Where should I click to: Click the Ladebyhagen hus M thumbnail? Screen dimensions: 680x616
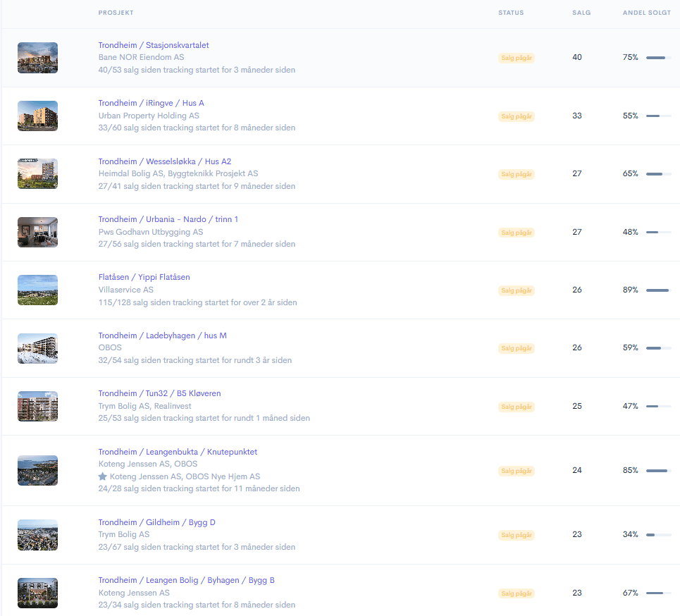(x=38, y=348)
